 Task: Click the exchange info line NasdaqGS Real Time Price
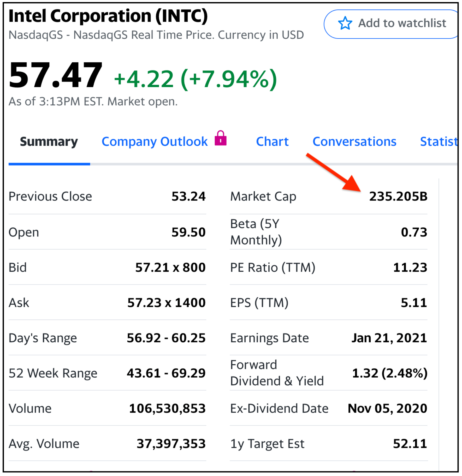tap(156, 35)
